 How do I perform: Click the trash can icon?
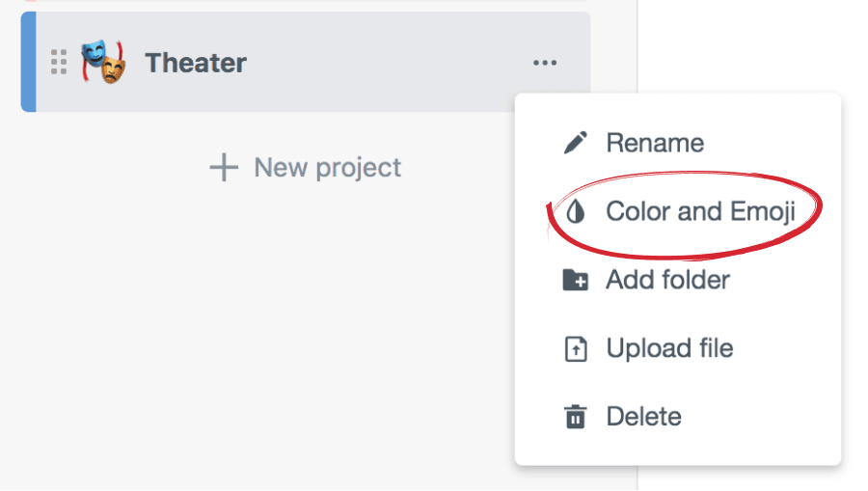click(x=575, y=418)
